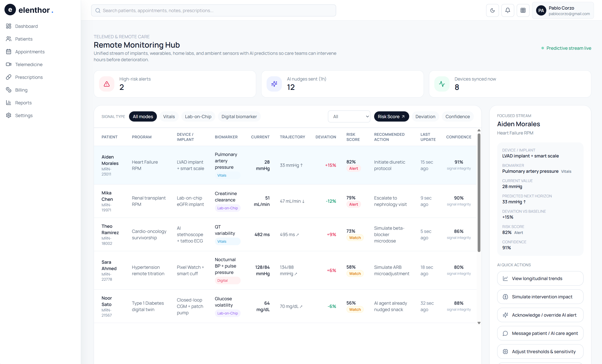Click the Risk Score sort button

point(391,116)
